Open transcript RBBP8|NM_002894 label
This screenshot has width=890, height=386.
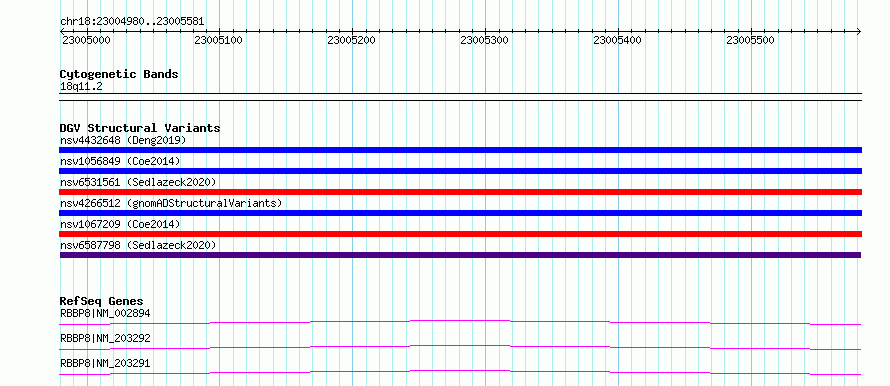click(x=105, y=313)
